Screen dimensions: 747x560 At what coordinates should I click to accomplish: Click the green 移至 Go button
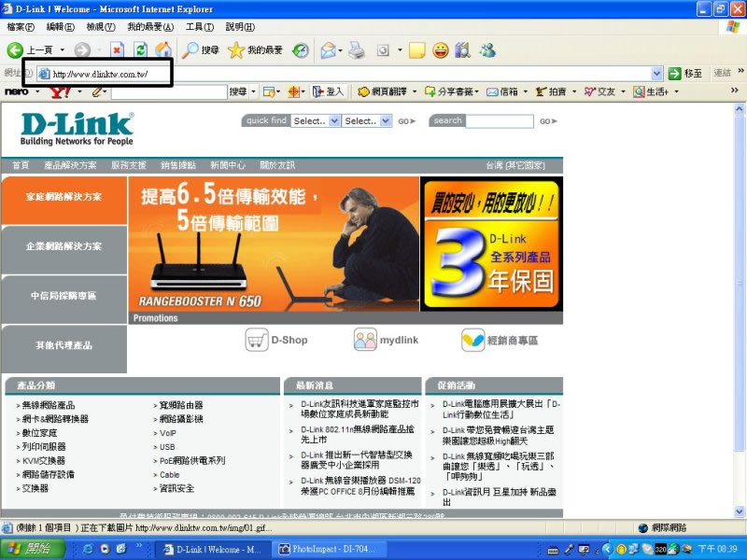[x=684, y=74]
